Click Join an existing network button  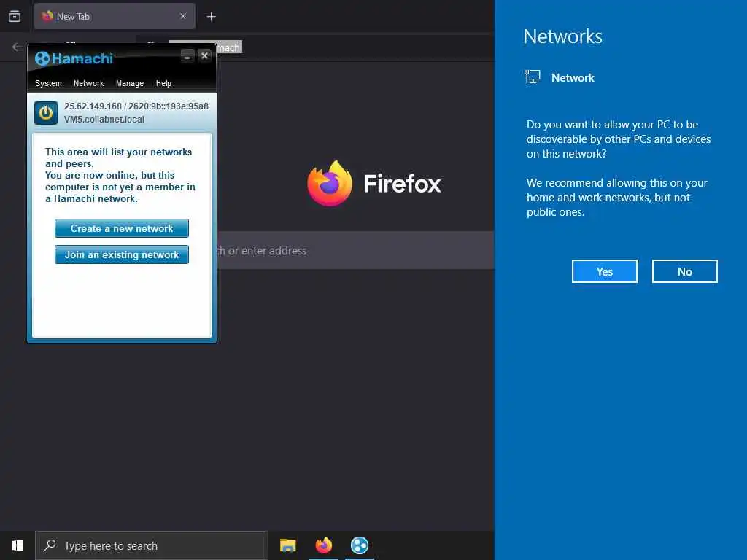(122, 254)
